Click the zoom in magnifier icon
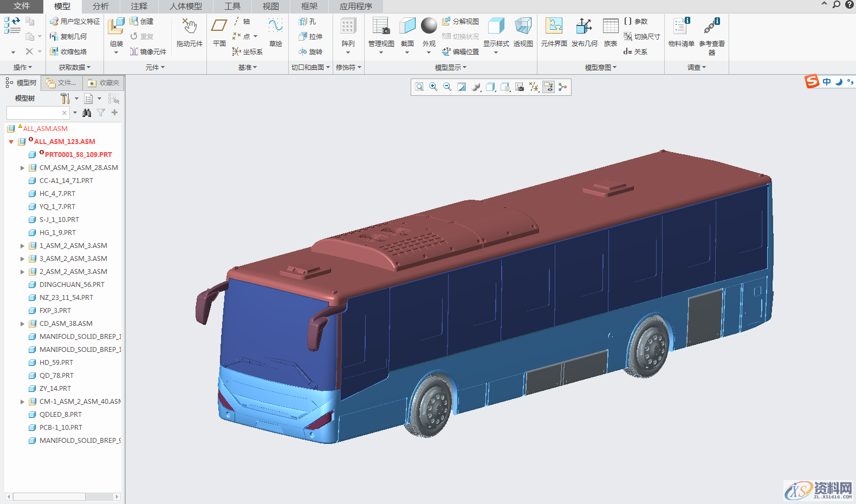Viewport: 856px width, 504px height. [433, 87]
